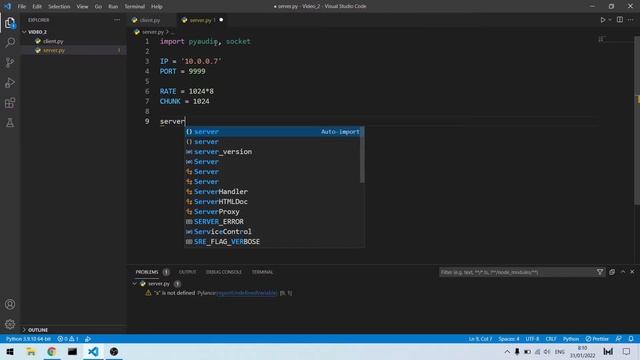Viewport: 640px width, 360px height.
Task: Open feedback icon in status bar
Action: tap(619, 339)
